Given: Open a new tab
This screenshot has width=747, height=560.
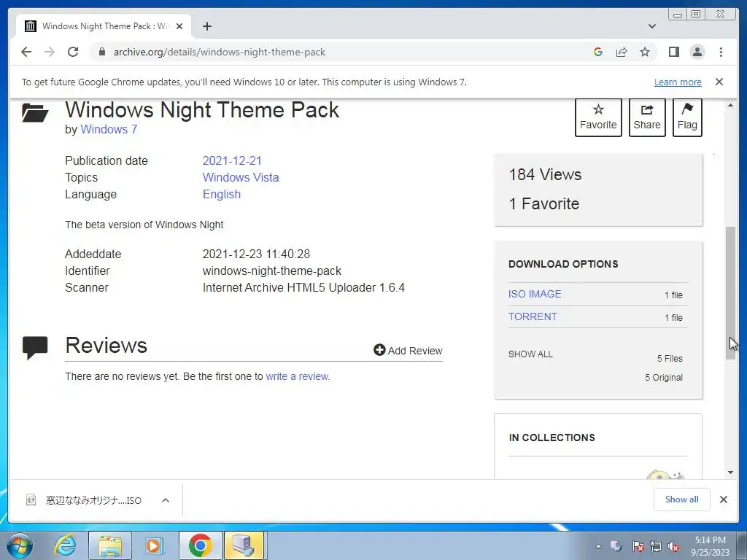Looking at the screenshot, I should (x=206, y=26).
